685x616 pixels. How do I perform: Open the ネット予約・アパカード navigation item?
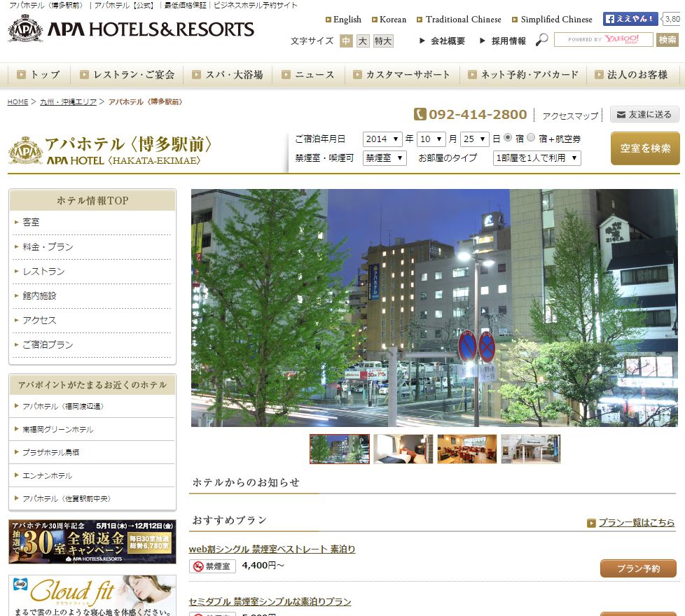[x=523, y=75]
